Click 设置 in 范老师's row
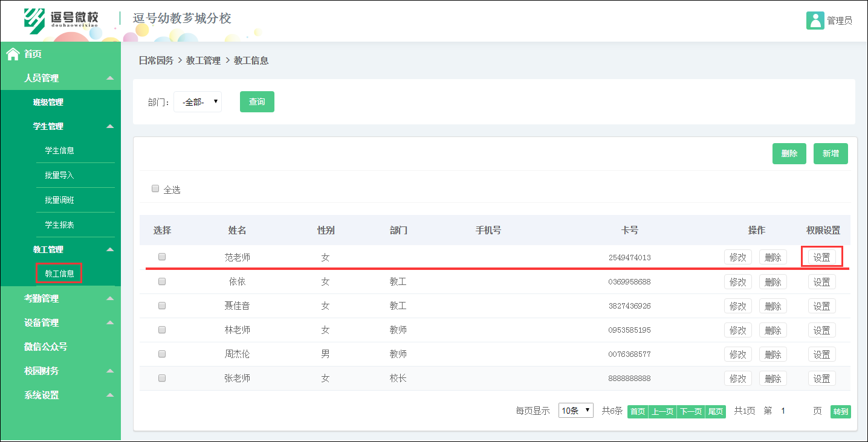The image size is (868, 442). coord(821,257)
